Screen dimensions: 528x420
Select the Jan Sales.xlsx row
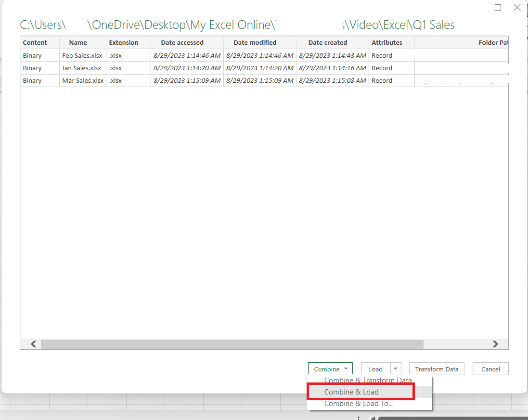click(264, 68)
